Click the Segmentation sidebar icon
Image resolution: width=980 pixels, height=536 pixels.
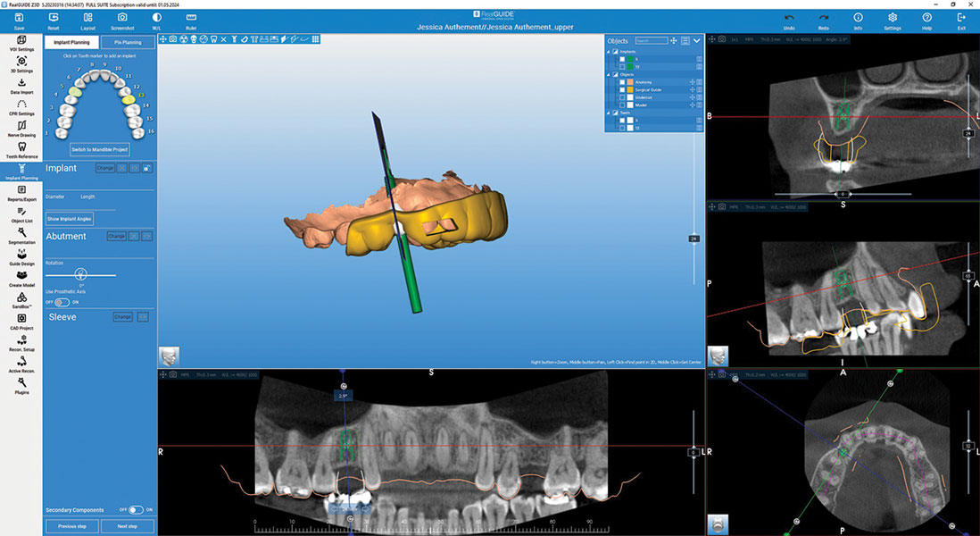tap(21, 236)
